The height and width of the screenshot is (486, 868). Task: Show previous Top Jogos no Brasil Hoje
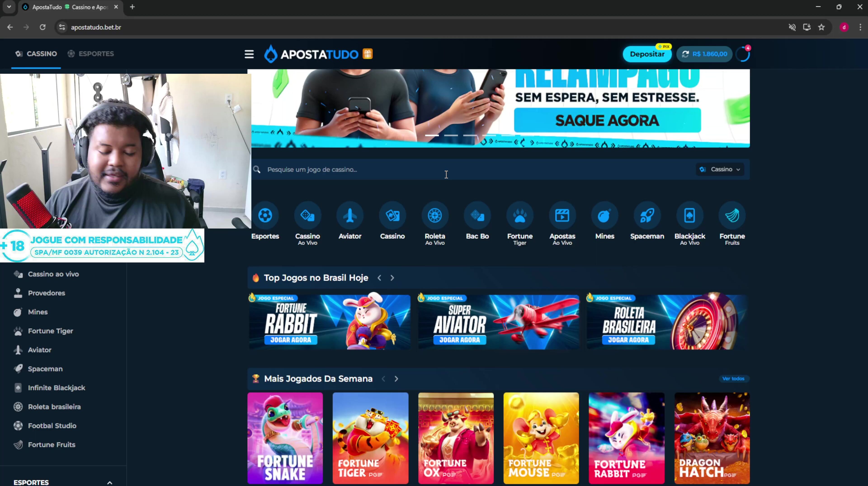pyautogui.click(x=380, y=278)
